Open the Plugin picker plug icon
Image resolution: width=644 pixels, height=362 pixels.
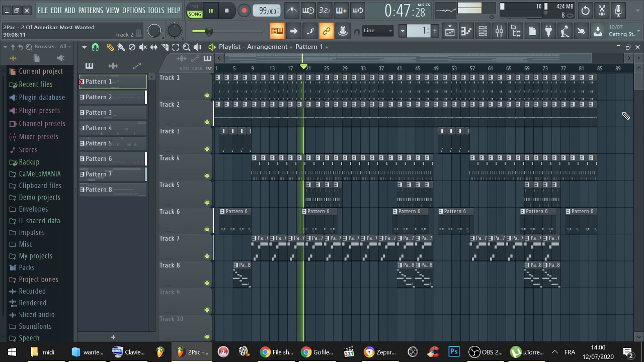pos(548,31)
